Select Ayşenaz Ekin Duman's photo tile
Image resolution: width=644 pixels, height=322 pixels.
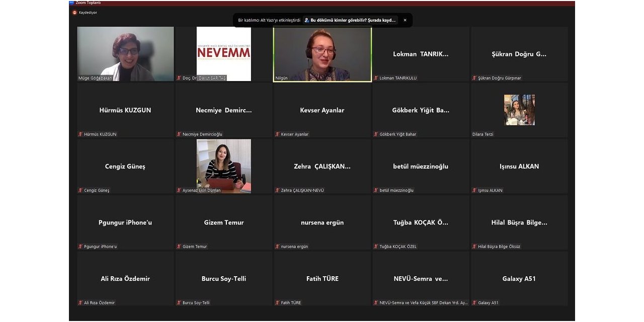point(223,165)
